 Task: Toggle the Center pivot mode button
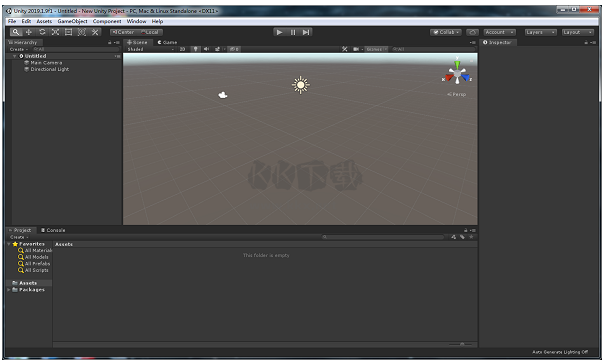point(123,32)
